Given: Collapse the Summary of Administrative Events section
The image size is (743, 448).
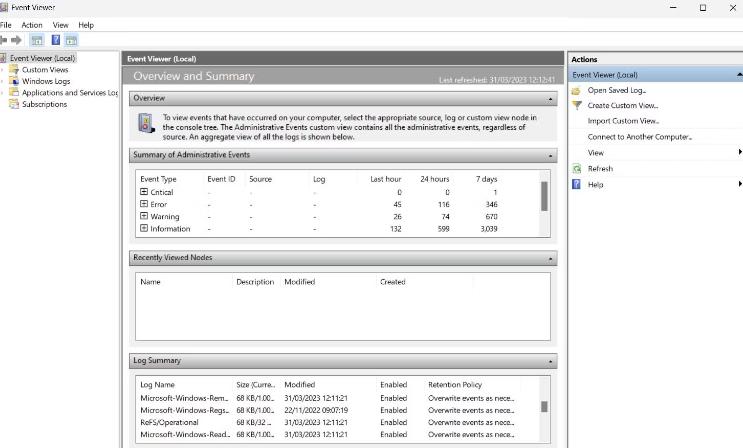Looking at the screenshot, I should [550, 155].
